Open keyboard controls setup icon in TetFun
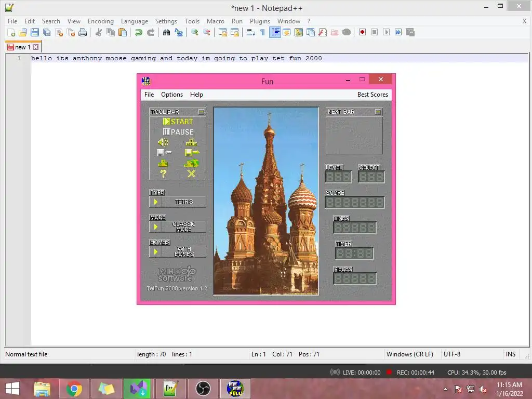The image size is (532, 399). coord(192,142)
